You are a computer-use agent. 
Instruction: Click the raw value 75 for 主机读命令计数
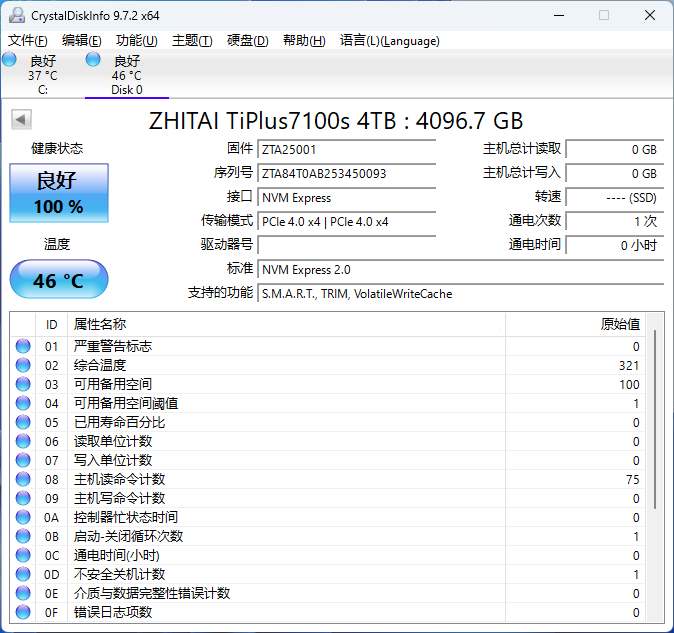(633, 480)
